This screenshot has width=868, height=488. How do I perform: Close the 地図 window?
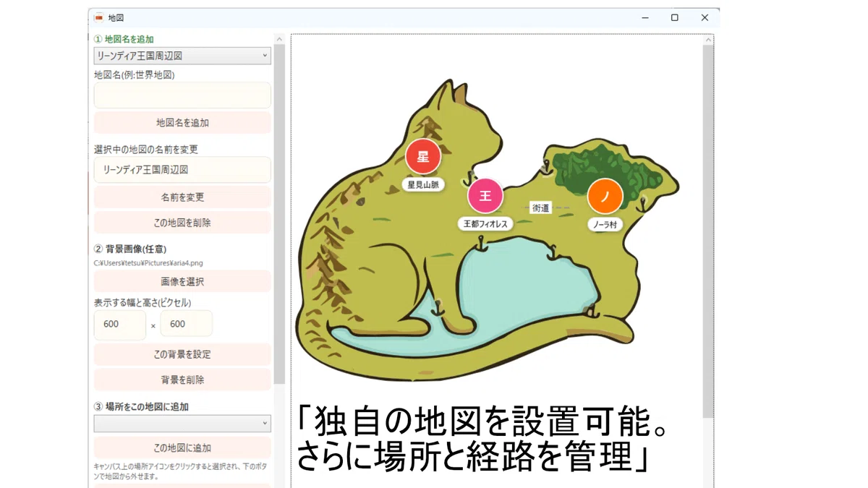pos(705,18)
